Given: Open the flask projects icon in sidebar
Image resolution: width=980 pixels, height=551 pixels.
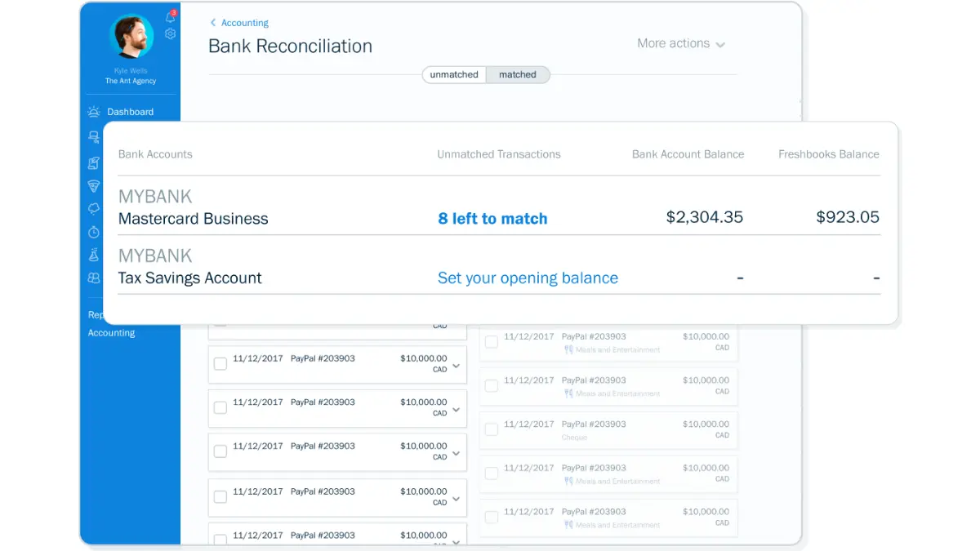Looking at the screenshot, I should tap(94, 256).
